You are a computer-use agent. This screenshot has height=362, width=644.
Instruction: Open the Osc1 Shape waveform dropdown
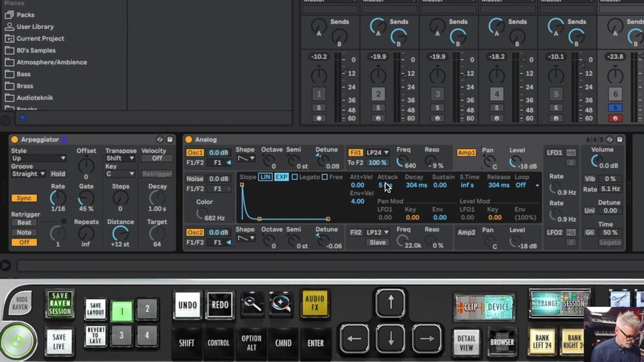click(x=246, y=158)
